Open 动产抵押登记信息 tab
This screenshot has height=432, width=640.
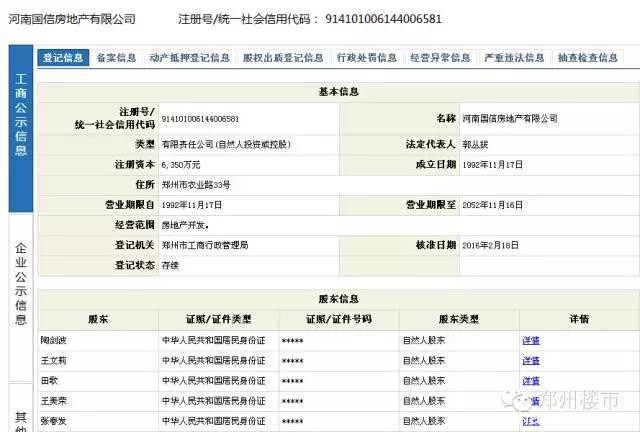coord(190,58)
